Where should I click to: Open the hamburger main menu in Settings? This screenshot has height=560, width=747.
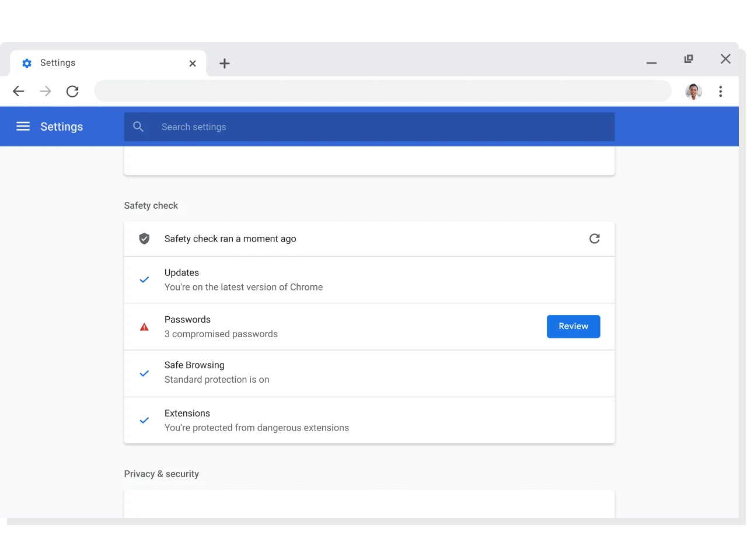[23, 127]
